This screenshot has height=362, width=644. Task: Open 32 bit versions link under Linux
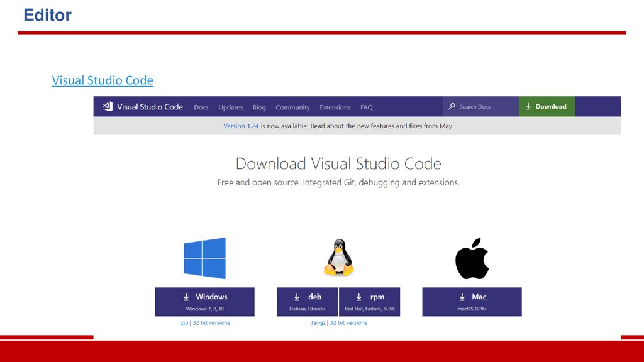[x=348, y=322]
